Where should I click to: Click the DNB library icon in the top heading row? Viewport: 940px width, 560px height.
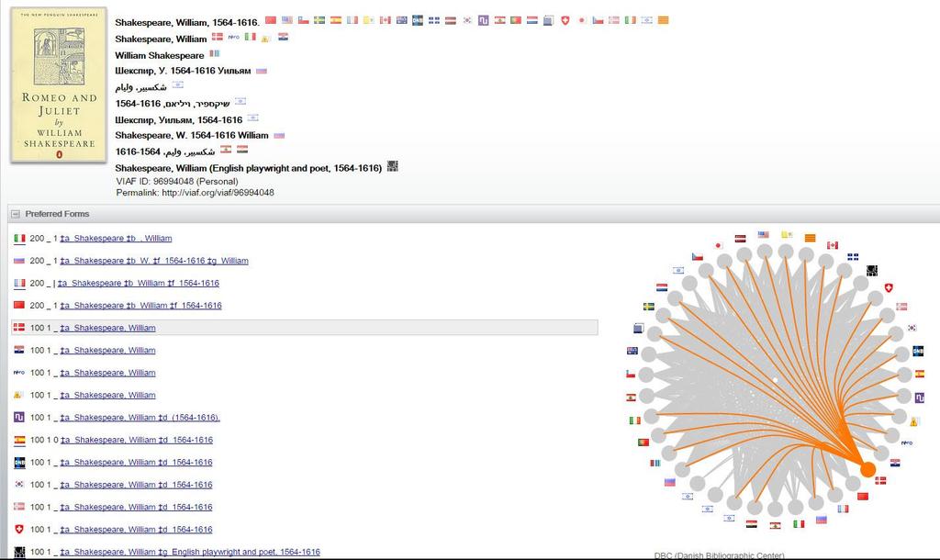click(x=418, y=20)
